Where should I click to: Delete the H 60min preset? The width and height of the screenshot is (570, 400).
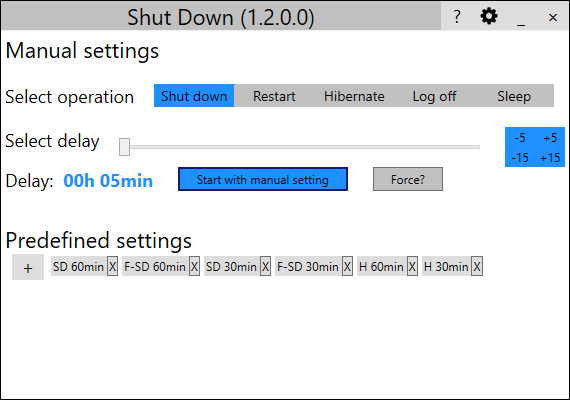pyautogui.click(x=412, y=267)
